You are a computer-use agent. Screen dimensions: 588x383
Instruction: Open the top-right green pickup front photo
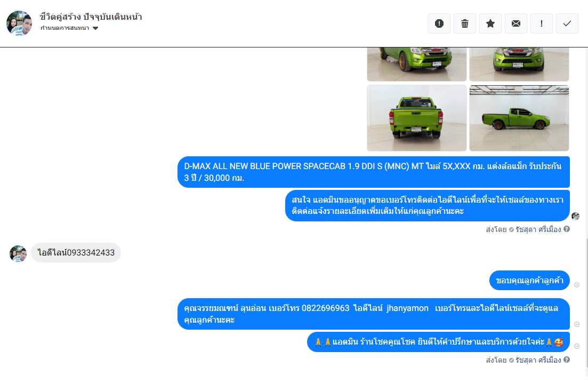(519, 64)
